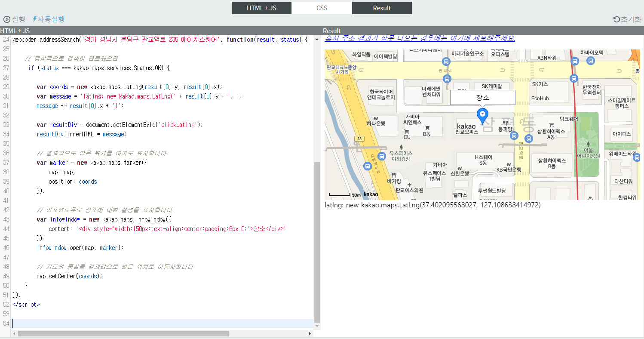This screenshot has height=339, width=644.
Task: Click the 한국타이어 앤테크놀로지 label
Action: click(381, 95)
